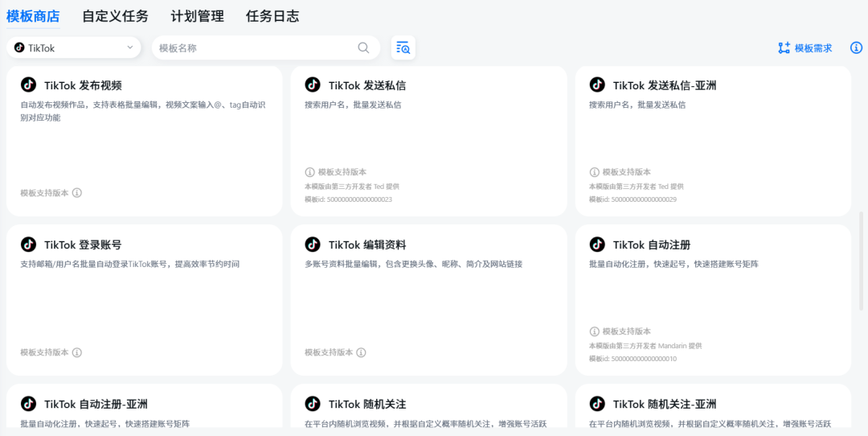Click the 模板需求 flow icon
This screenshot has height=436, width=868.
(784, 48)
